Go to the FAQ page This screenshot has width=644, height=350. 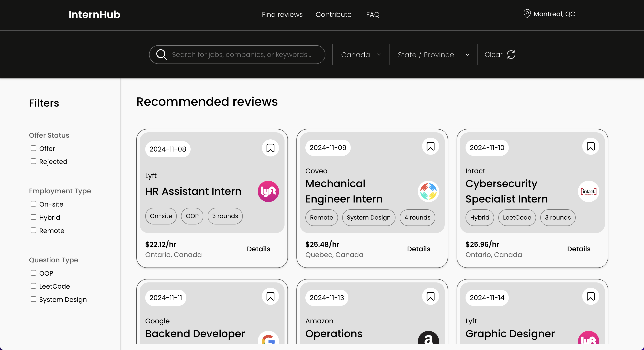click(x=372, y=14)
